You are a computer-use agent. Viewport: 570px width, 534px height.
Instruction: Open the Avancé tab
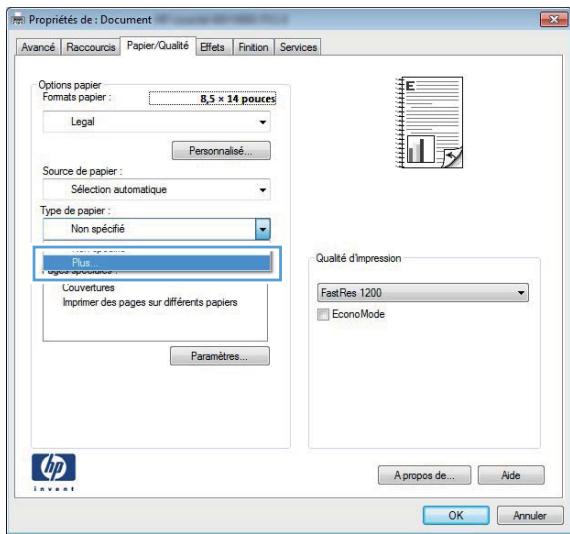coord(38,47)
